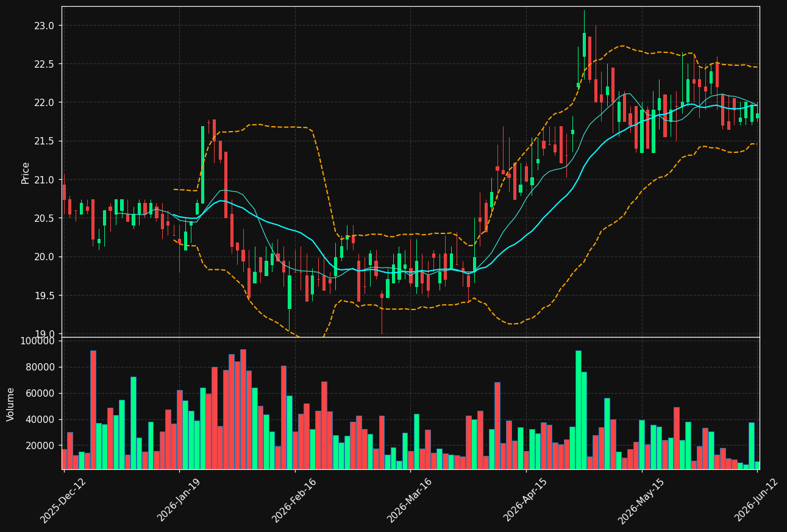Click the 2026-Jun-12 date label
The image size is (787, 532).
tap(757, 500)
